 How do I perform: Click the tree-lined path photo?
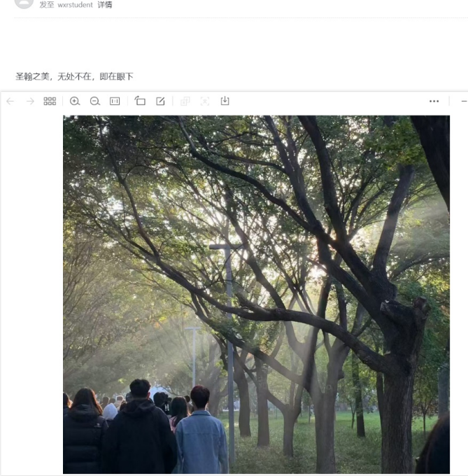256,294
